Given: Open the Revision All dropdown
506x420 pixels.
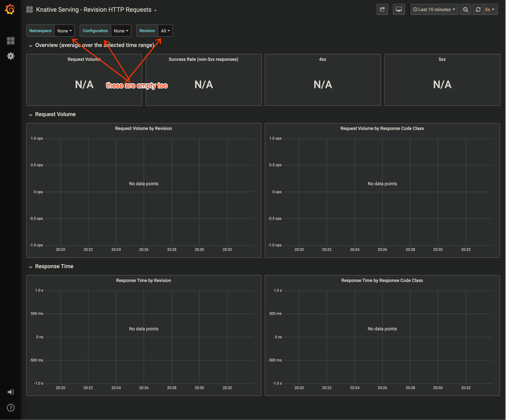Looking at the screenshot, I should coord(165,31).
